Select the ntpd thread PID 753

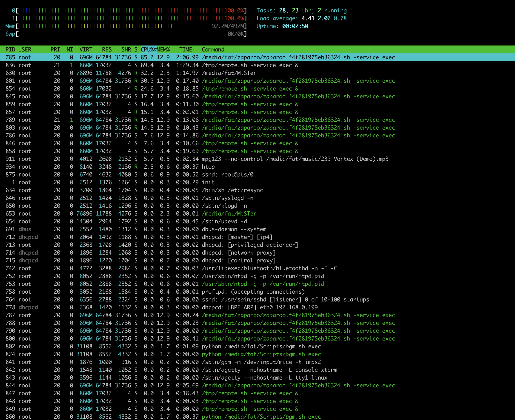tap(257, 284)
